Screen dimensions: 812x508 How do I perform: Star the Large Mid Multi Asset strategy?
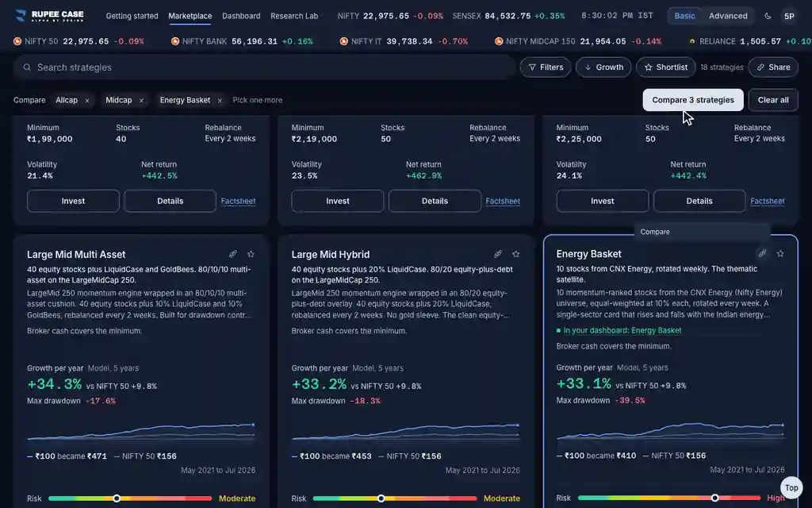coord(251,254)
